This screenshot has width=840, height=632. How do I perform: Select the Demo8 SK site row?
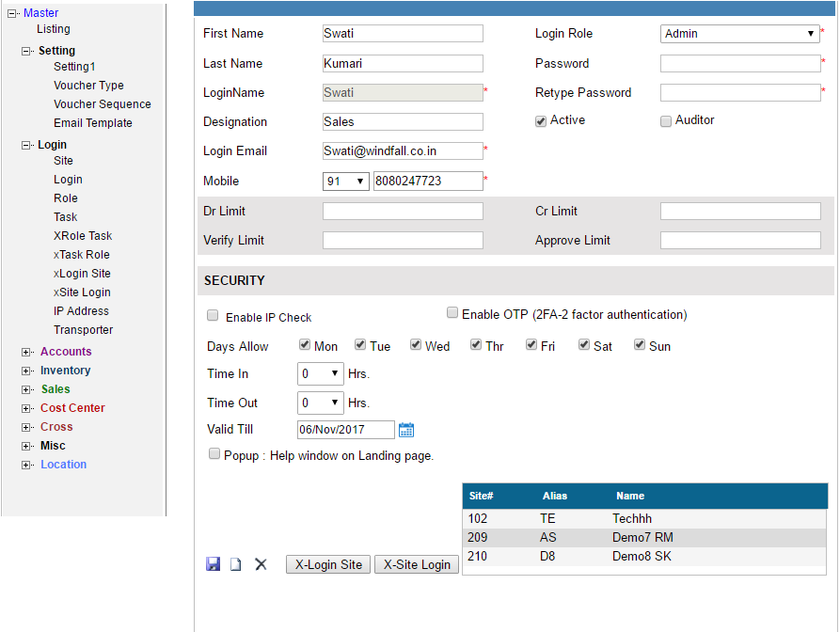pos(644,556)
